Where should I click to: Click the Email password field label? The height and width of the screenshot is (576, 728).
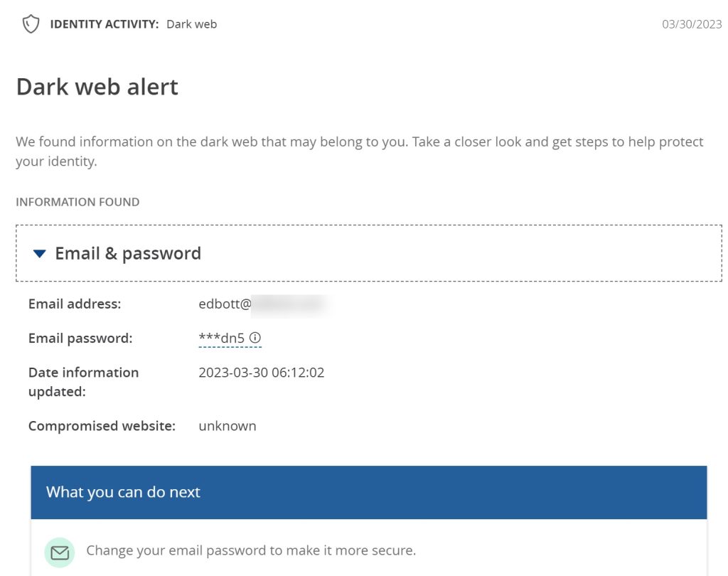tap(80, 338)
